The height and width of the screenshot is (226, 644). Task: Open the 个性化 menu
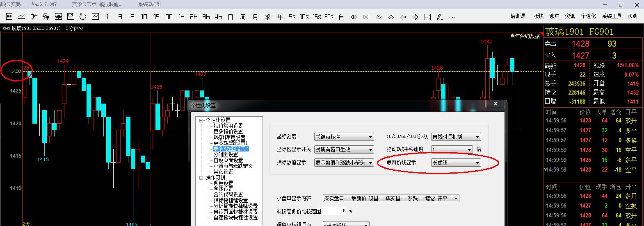[588, 16]
